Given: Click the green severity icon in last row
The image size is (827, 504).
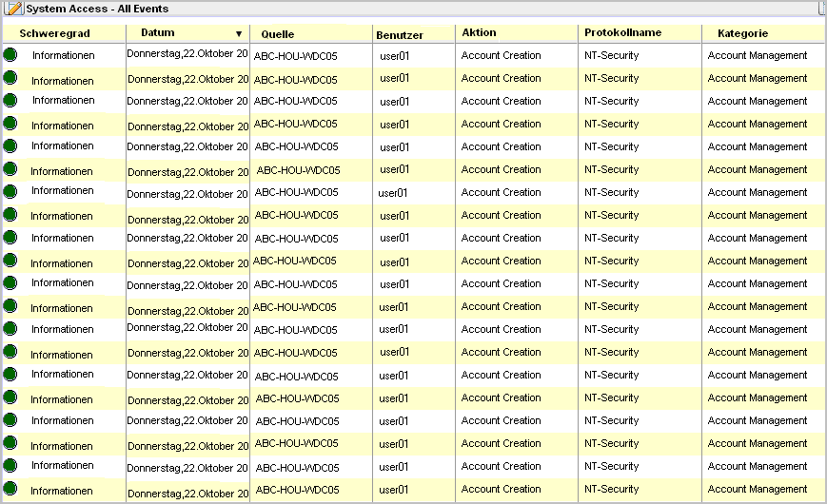Looking at the screenshot, I should pos(10,489).
